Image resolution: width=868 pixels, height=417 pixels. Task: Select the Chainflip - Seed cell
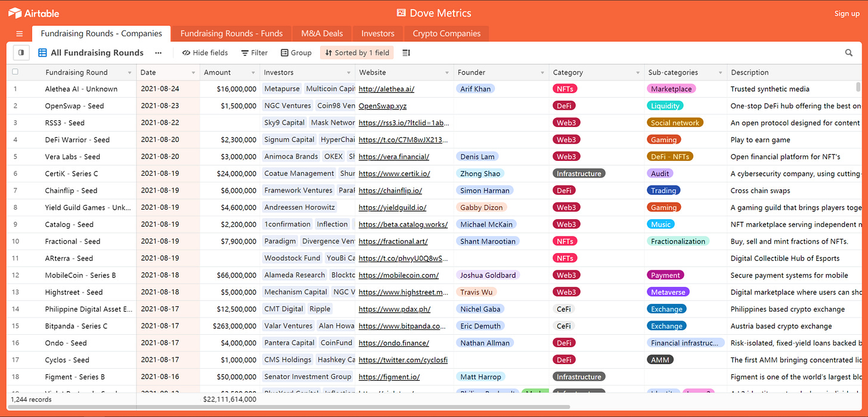(x=71, y=191)
